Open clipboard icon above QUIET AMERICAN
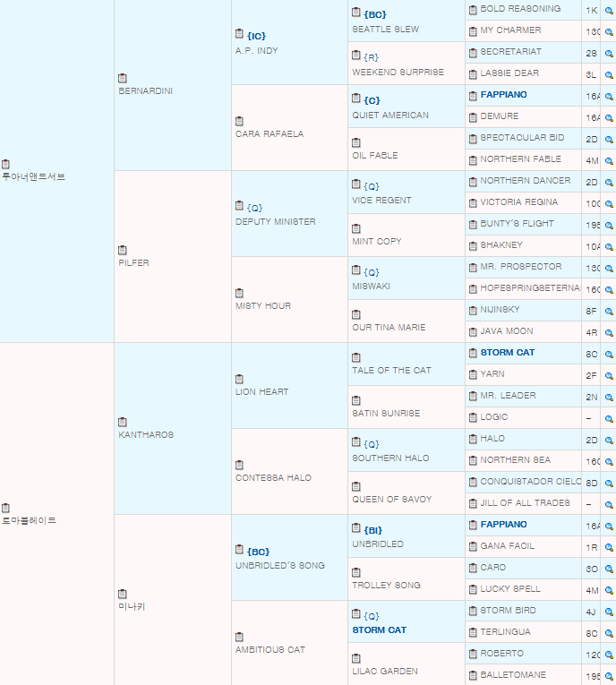The width and height of the screenshot is (616, 685). pyautogui.click(x=356, y=98)
